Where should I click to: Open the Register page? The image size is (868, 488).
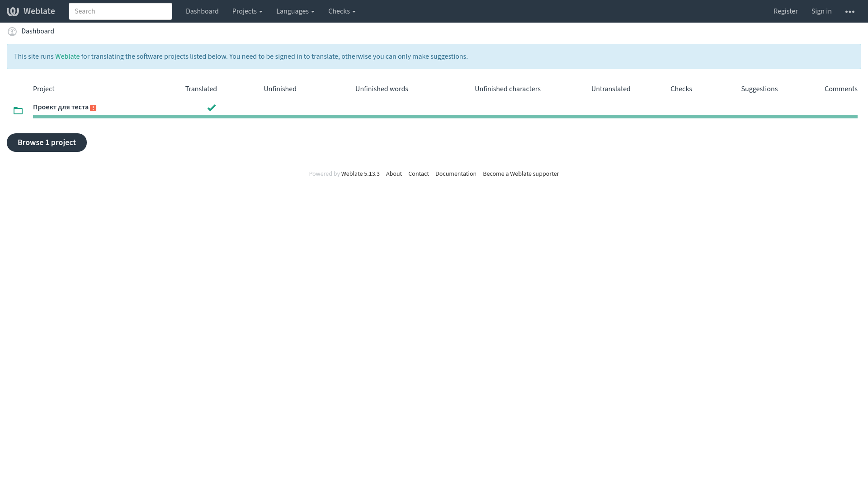pos(785,11)
